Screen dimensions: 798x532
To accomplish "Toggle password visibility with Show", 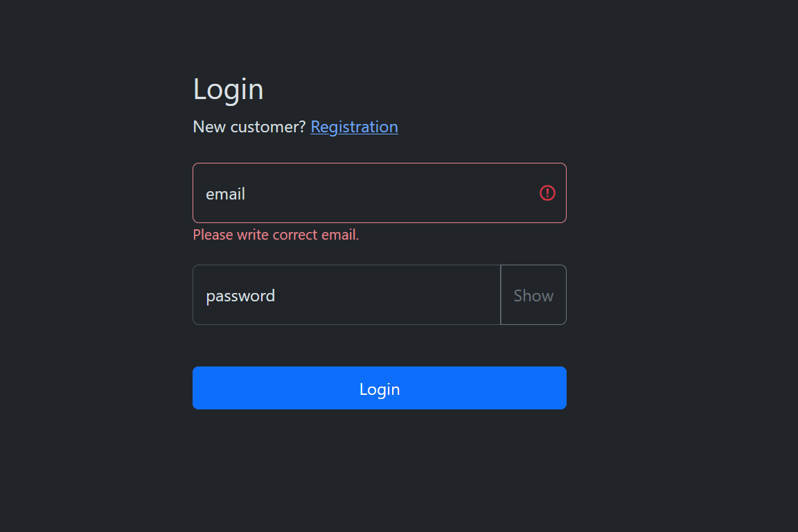I will [533, 295].
